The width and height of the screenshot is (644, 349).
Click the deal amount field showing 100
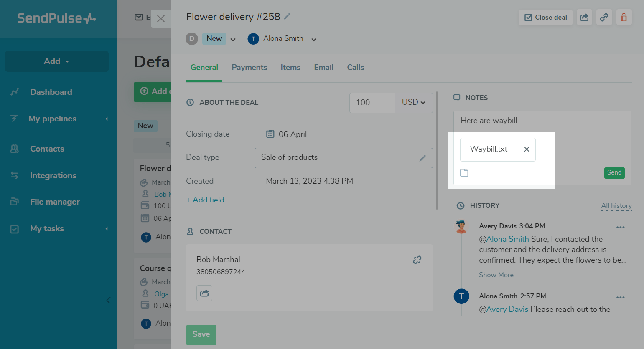[x=372, y=103]
